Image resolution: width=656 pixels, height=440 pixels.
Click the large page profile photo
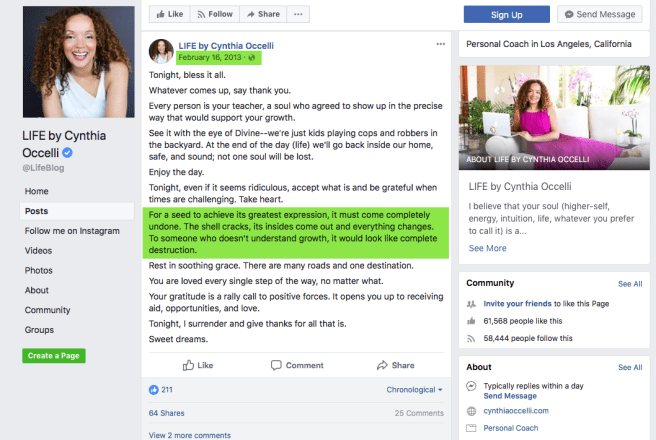point(78,61)
